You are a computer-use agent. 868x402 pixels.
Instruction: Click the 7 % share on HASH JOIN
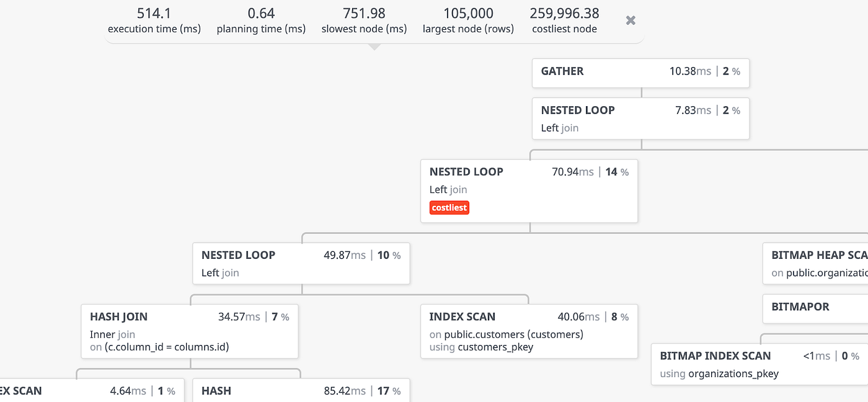[280, 317]
